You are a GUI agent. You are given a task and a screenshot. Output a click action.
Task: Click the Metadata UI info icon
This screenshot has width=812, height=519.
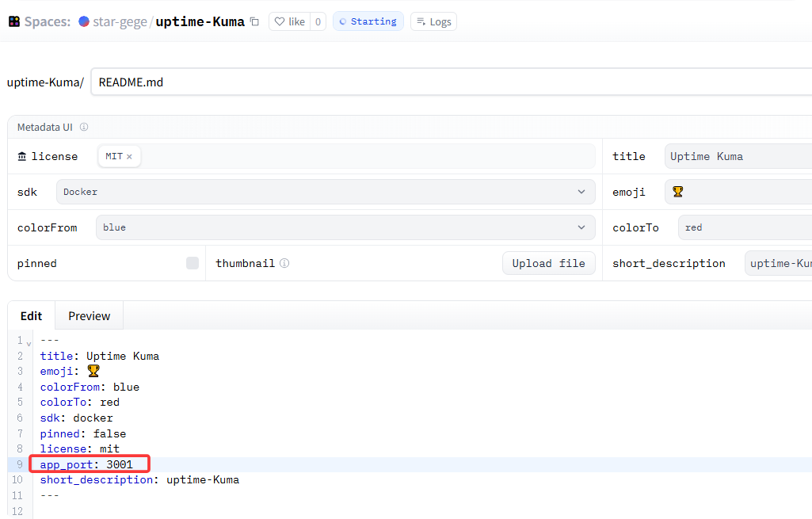[x=84, y=127]
